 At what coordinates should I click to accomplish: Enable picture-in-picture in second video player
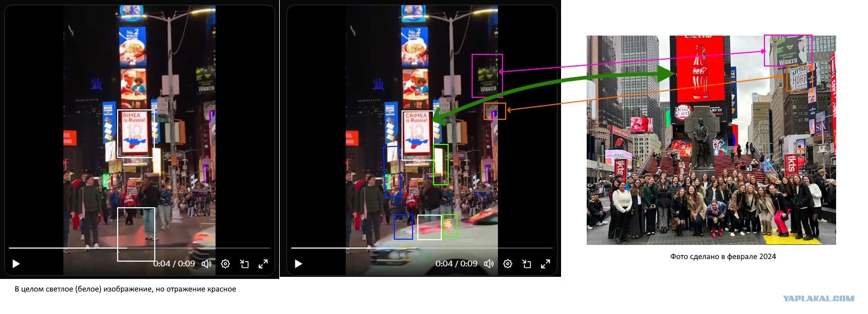point(527,264)
